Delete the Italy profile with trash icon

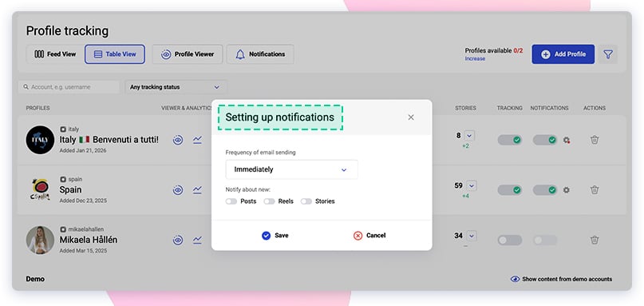pyautogui.click(x=595, y=140)
